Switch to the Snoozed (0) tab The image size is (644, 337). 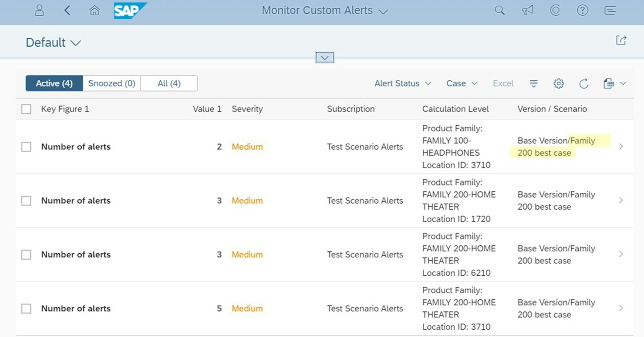click(111, 83)
